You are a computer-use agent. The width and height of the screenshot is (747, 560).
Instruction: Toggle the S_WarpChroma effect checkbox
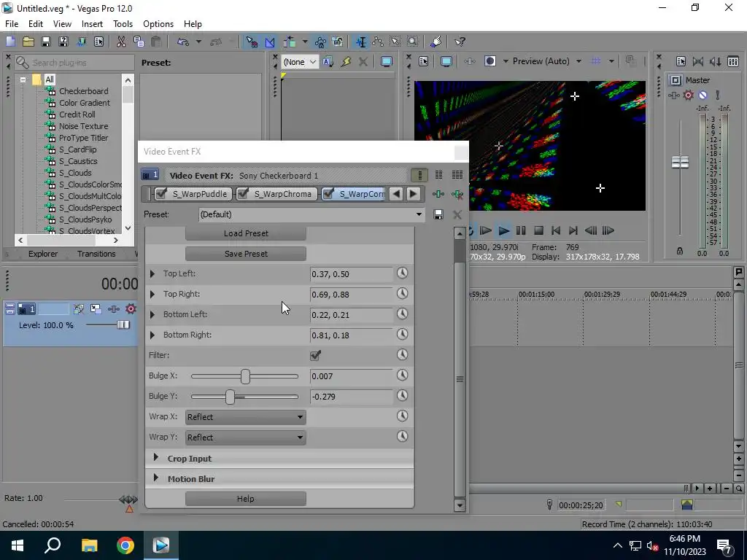[x=243, y=194]
